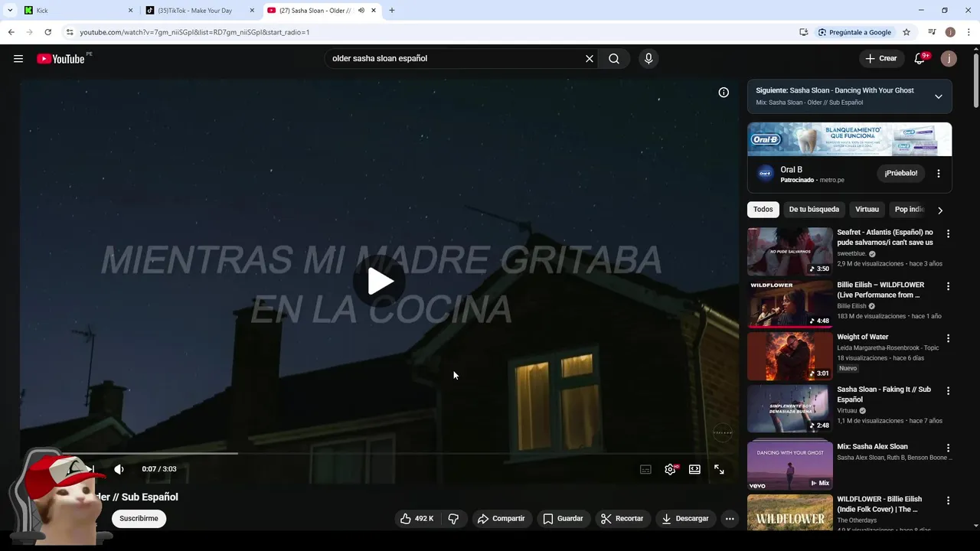This screenshot has width=980, height=551.
Task: Select the Virtuau filter chip
Action: tap(867, 210)
